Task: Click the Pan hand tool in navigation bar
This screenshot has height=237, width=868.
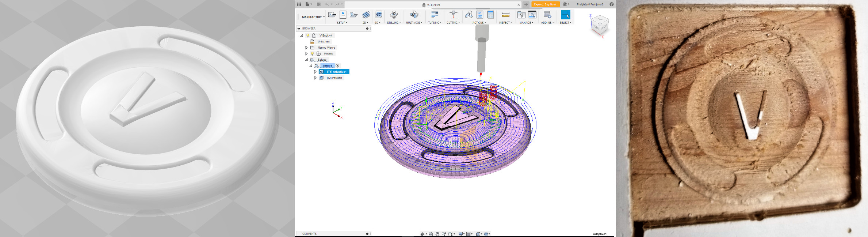Action: point(437,234)
